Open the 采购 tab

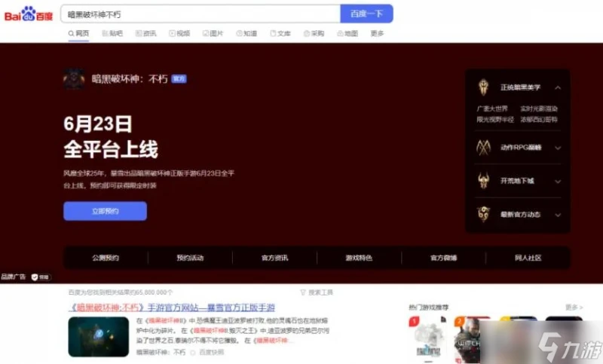click(314, 33)
